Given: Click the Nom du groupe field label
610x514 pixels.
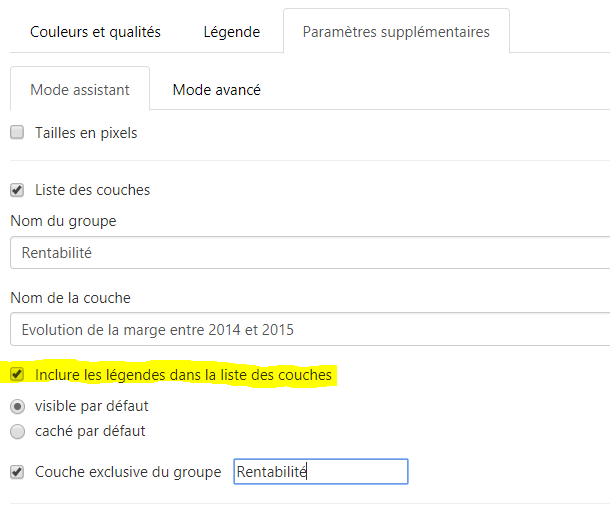Looking at the screenshot, I should click(x=63, y=221).
